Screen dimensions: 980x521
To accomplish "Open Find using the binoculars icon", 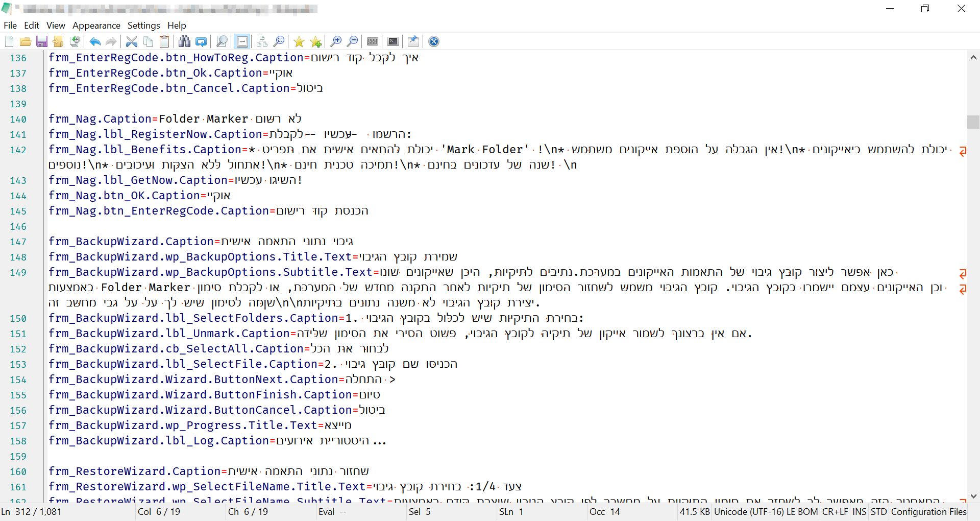I will (184, 41).
